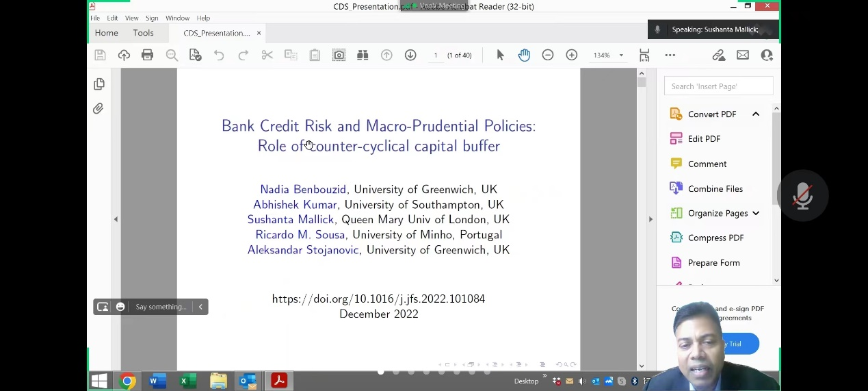The height and width of the screenshot is (391, 868).
Task: Open the 134% zoom level dropdown
Action: coord(621,55)
